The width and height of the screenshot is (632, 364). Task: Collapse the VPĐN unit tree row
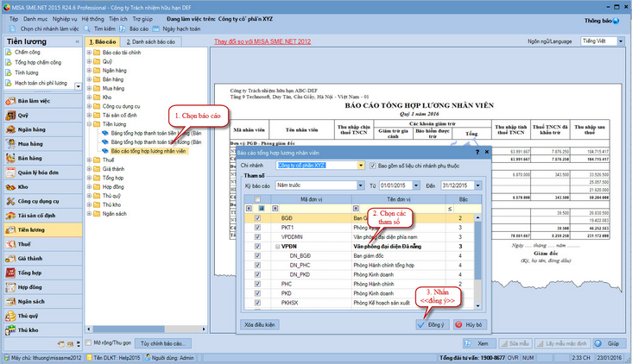tap(277, 247)
